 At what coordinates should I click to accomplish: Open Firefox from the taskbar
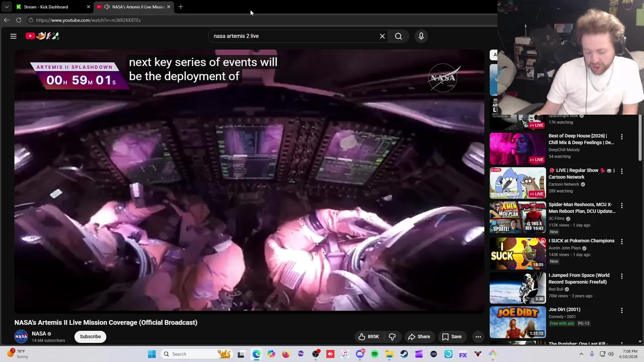tap(286, 354)
